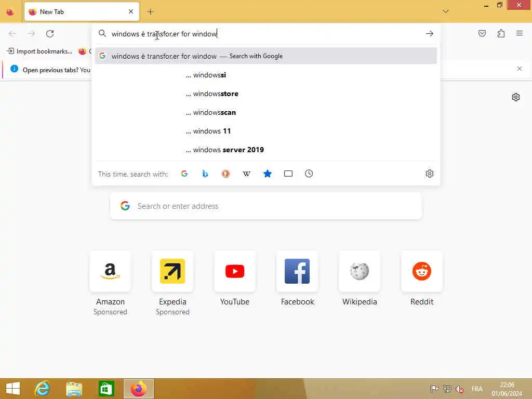Viewport: 532px width, 399px height.
Task: Click the 'Open previous tabs?' message
Action: [x=57, y=70]
